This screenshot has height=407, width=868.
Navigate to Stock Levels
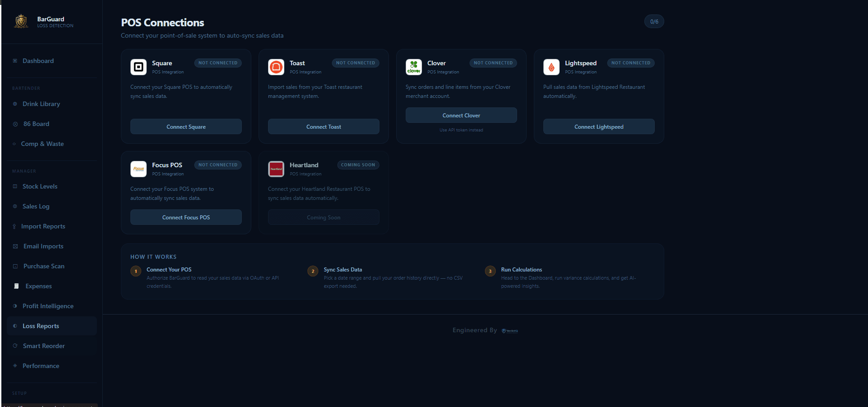[x=52, y=186]
